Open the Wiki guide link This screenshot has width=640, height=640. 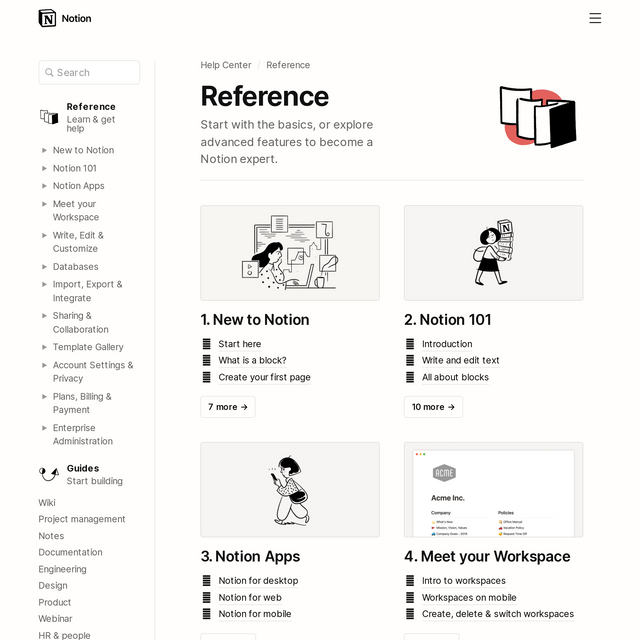click(47, 503)
